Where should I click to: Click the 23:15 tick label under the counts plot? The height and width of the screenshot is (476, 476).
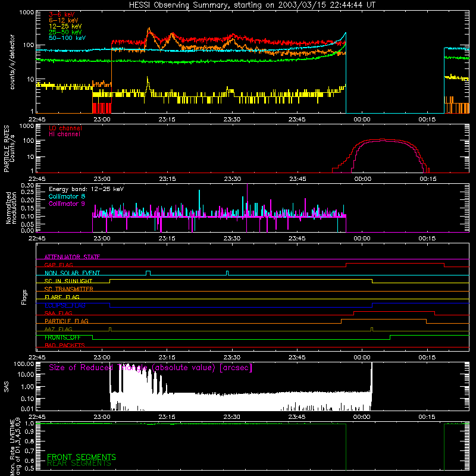[x=167, y=120]
